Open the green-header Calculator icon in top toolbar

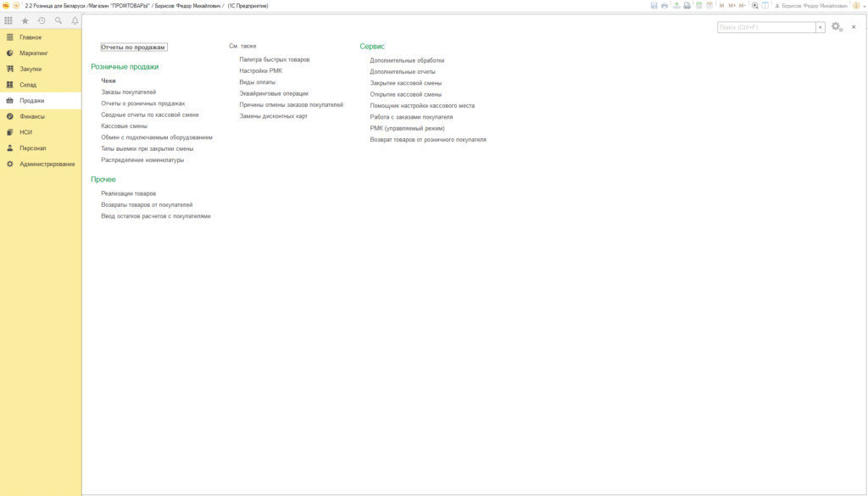(699, 6)
